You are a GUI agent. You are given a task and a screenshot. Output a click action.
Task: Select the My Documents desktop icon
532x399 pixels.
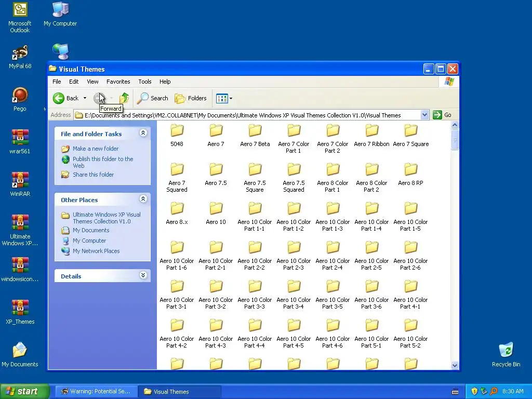(x=20, y=354)
